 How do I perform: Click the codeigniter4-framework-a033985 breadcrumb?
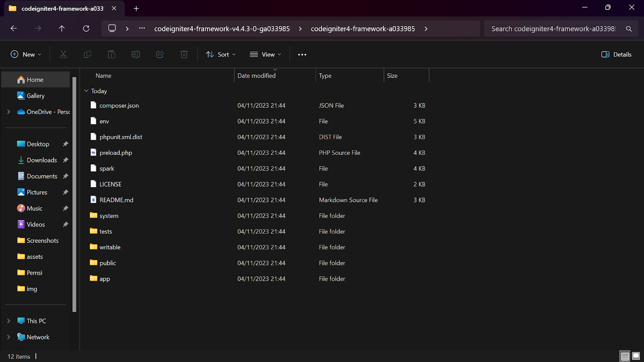click(x=363, y=29)
